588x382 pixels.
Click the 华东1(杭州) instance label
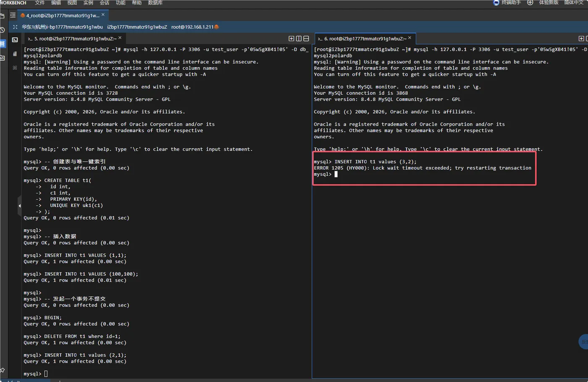(62, 27)
